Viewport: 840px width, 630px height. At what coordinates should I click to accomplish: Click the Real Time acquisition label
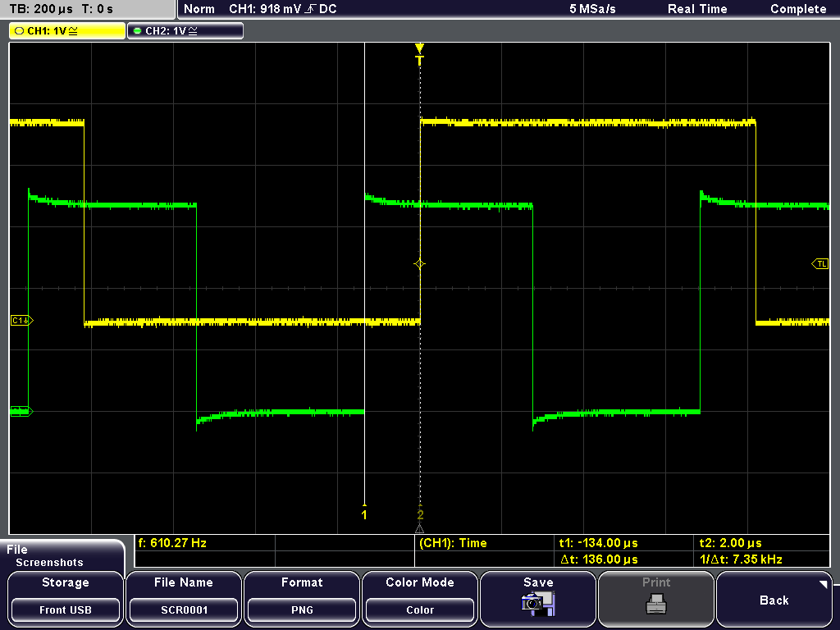tap(697, 9)
